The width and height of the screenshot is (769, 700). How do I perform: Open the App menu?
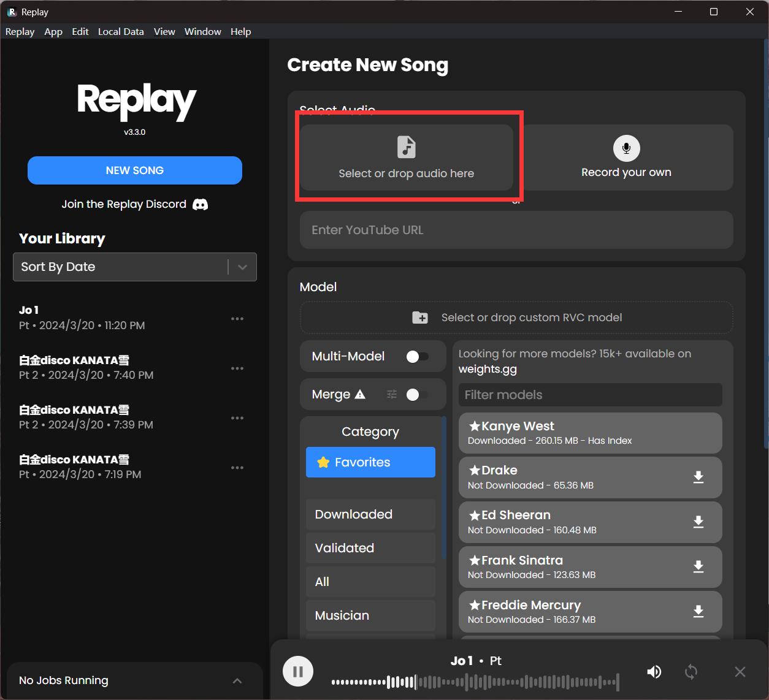tap(53, 31)
